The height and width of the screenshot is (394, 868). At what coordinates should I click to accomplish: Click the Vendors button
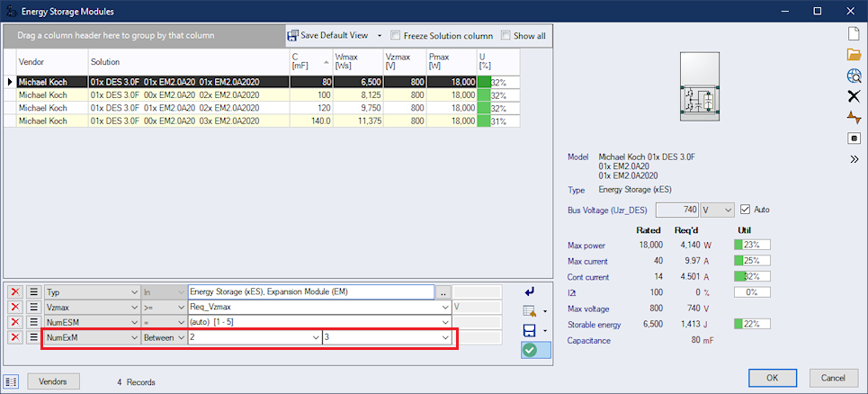coord(54,381)
